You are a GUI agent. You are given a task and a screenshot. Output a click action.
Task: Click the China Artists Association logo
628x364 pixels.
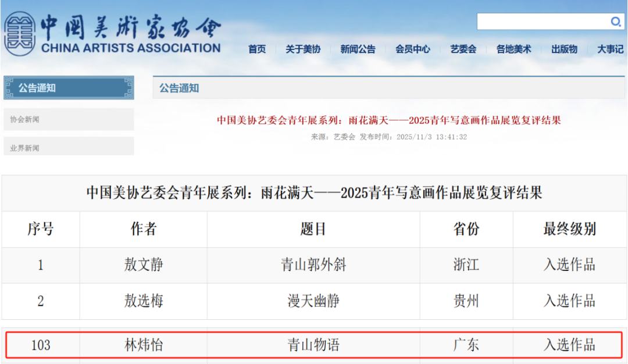coord(112,34)
